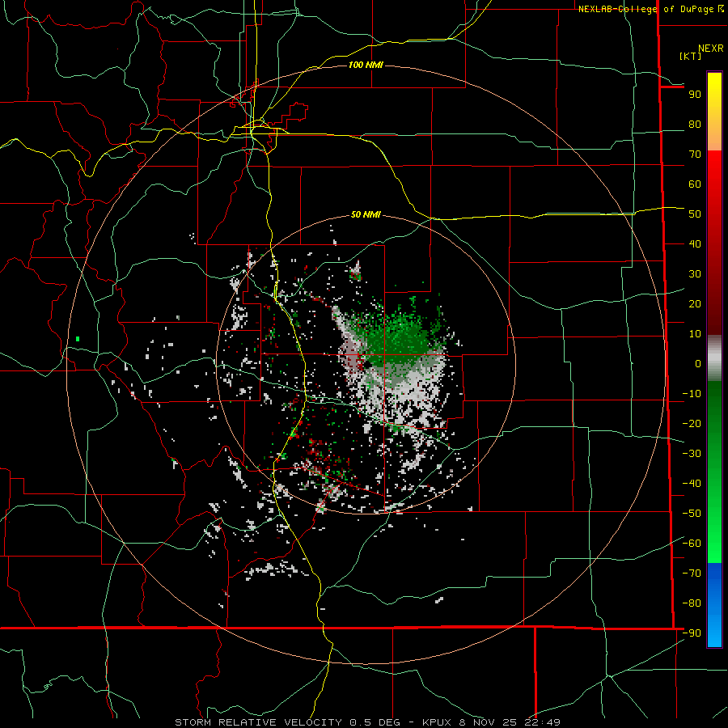Click the 22:49 timestamp
Image resolution: width=728 pixels, height=728 pixels.
[x=542, y=722]
